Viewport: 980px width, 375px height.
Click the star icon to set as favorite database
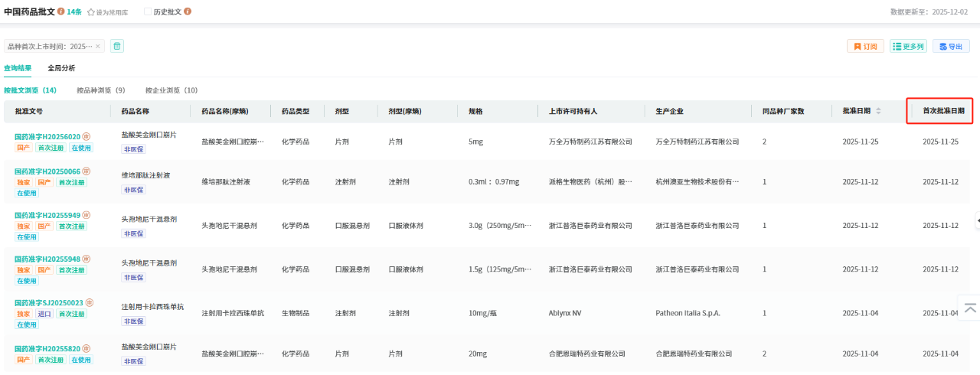click(91, 12)
